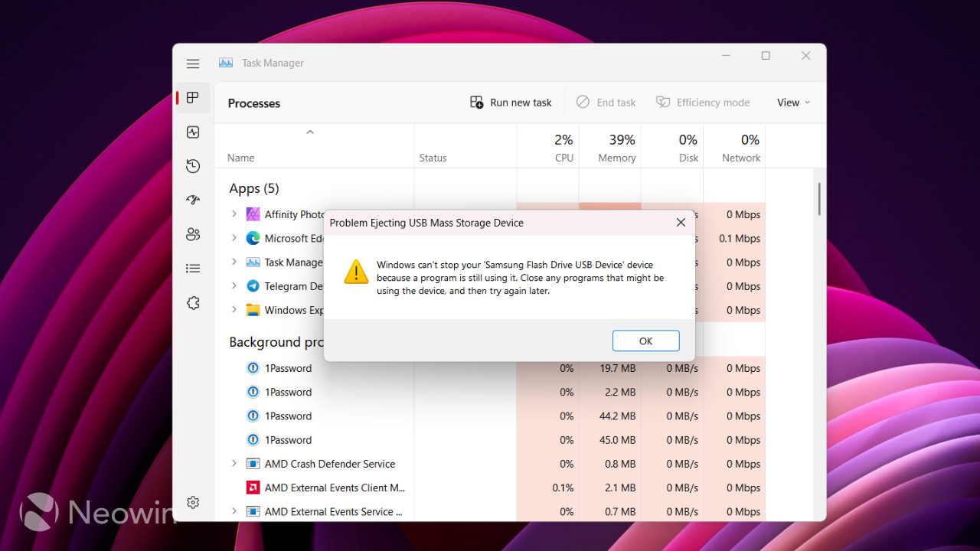Click the AMD External Events Client icon
The image size is (980, 551).
pos(253,487)
